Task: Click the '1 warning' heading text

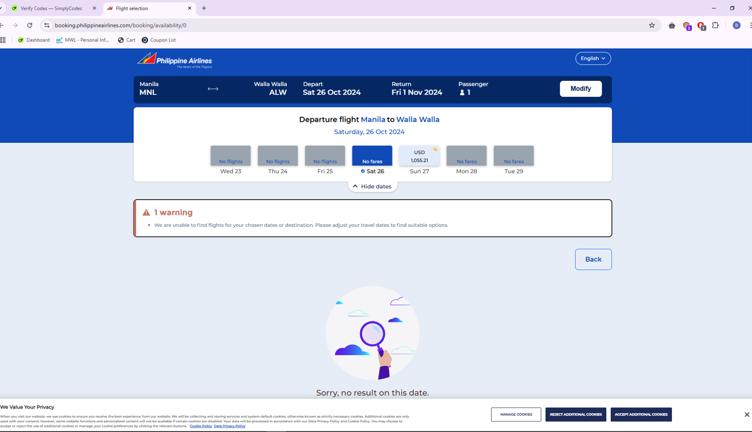Action: pyautogui.click(x=173, y=212)
